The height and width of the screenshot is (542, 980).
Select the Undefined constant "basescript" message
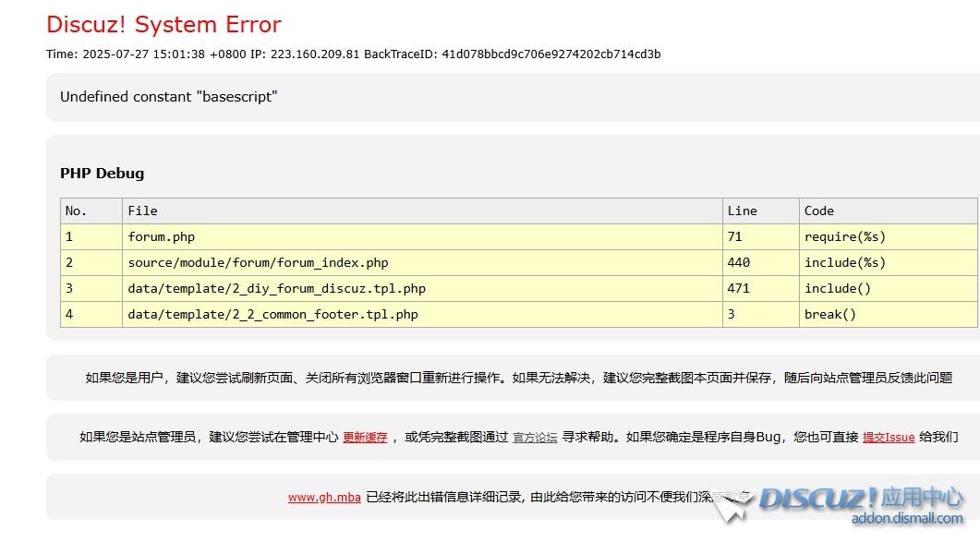pyautogui.click(x=169, y=97)
